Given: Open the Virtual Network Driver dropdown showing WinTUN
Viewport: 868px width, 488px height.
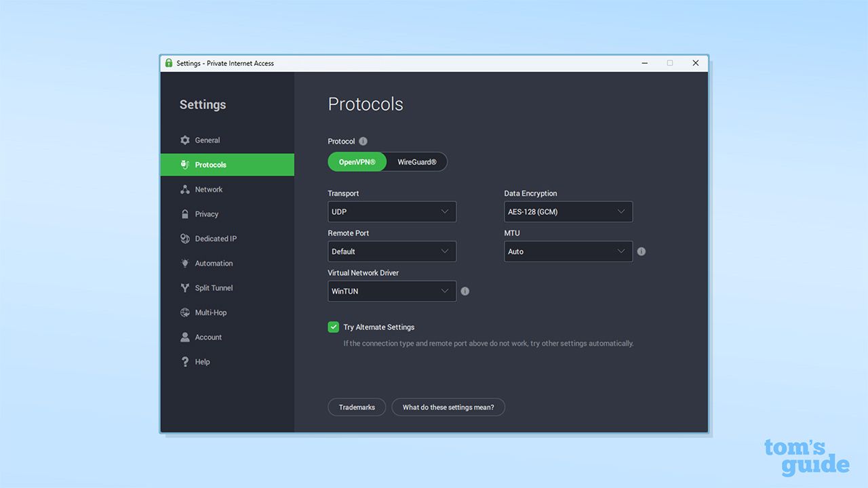Looking at the screenshot, I should (x=392, y=291).
